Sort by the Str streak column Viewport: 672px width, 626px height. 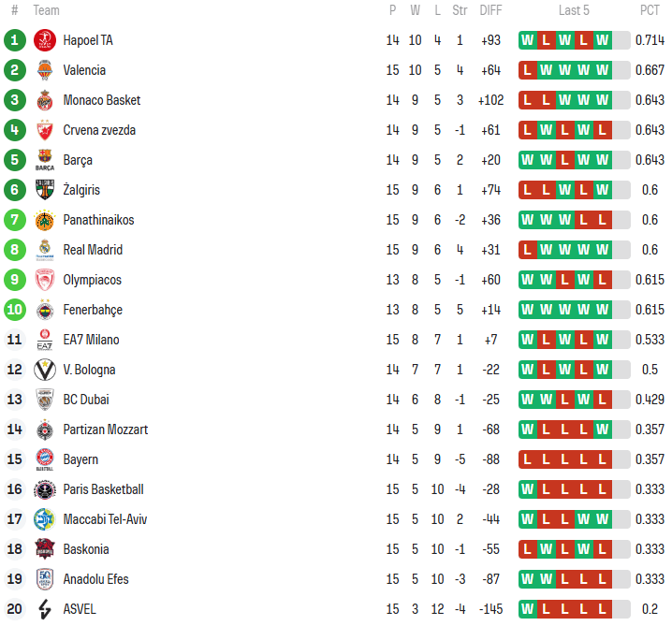[x=460, y=10]
